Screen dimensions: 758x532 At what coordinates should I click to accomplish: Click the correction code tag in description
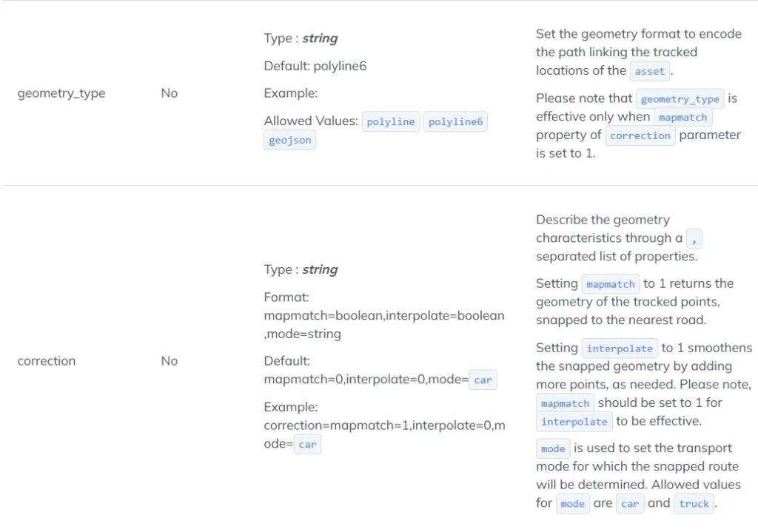pyautogui.click(x=640, y=136)
